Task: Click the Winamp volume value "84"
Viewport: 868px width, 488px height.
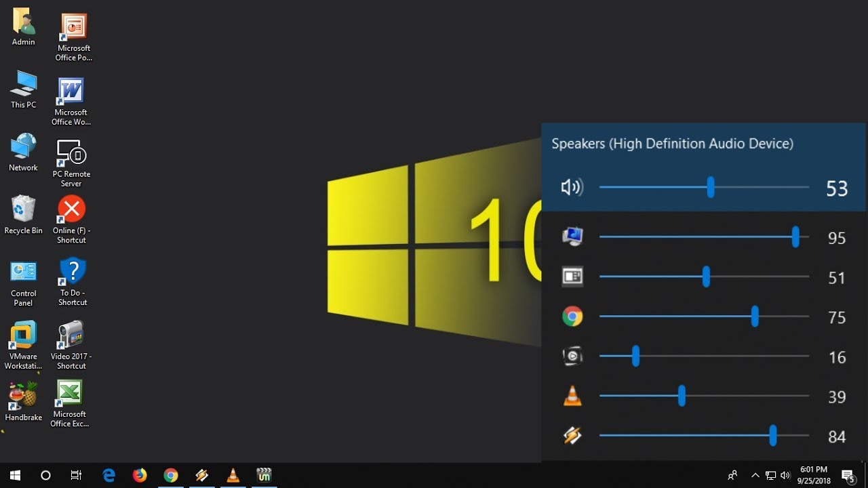Action: 837,436
